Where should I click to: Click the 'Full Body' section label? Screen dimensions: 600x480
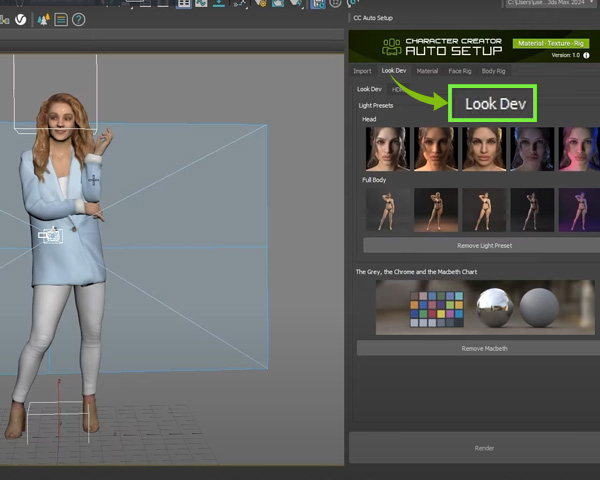pyautogui.click(x=374, y=180)
